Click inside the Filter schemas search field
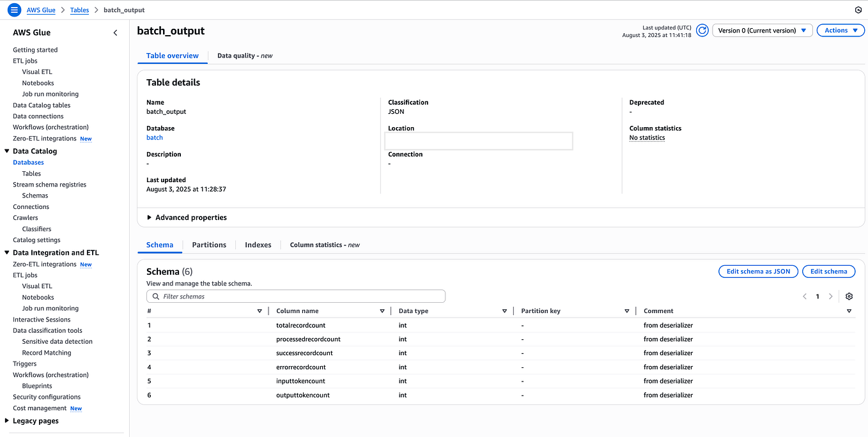868x437 pixels. pos(296,296)
